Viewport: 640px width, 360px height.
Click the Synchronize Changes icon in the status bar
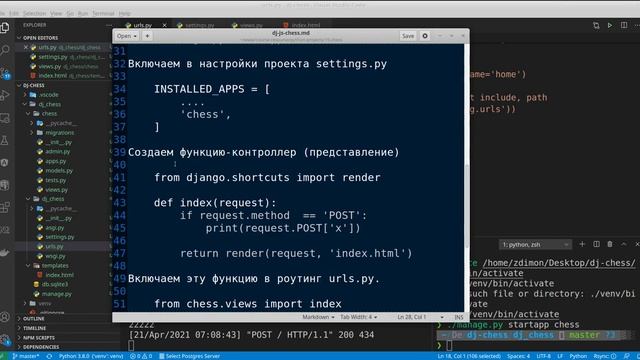click(x=49, y=356)
